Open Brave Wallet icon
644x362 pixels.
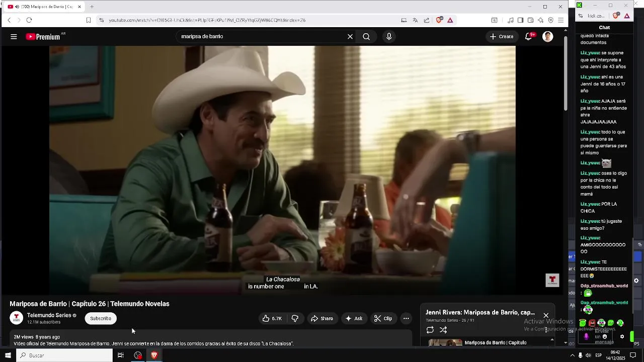click(x=530, y=20)
